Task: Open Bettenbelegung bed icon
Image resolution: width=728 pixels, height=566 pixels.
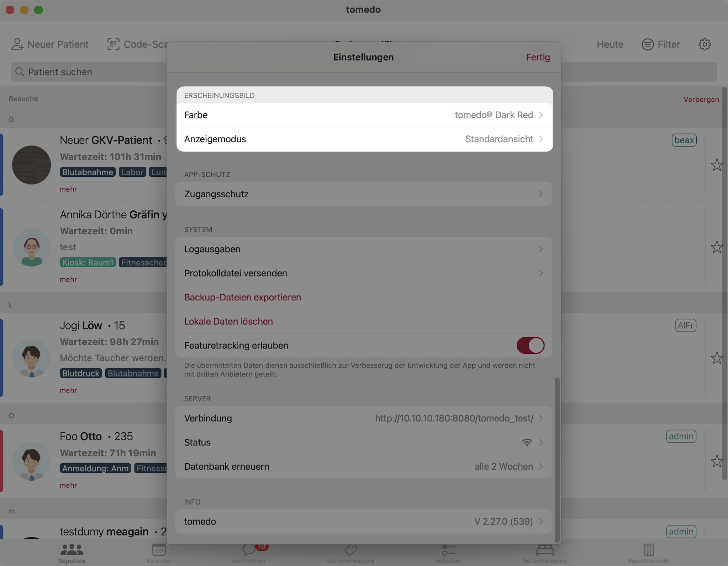Action: pyautogui.click(x=545, y=550)
